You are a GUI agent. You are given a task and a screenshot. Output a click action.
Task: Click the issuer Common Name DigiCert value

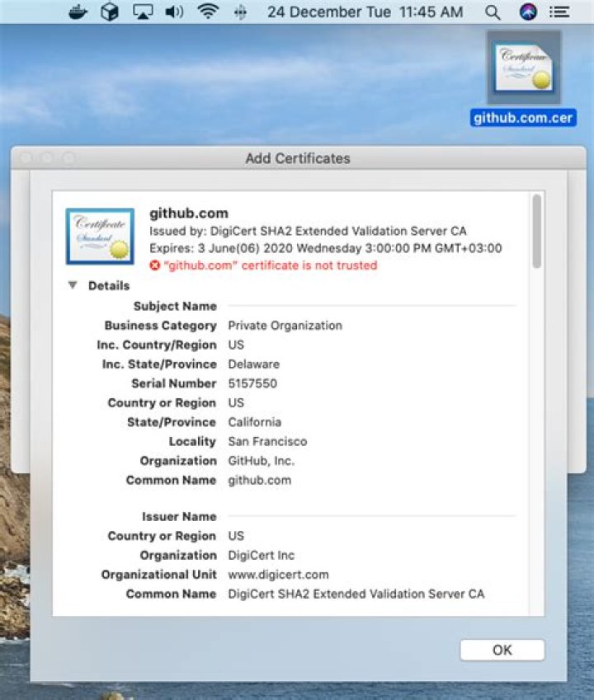click(x=356, y=594)
